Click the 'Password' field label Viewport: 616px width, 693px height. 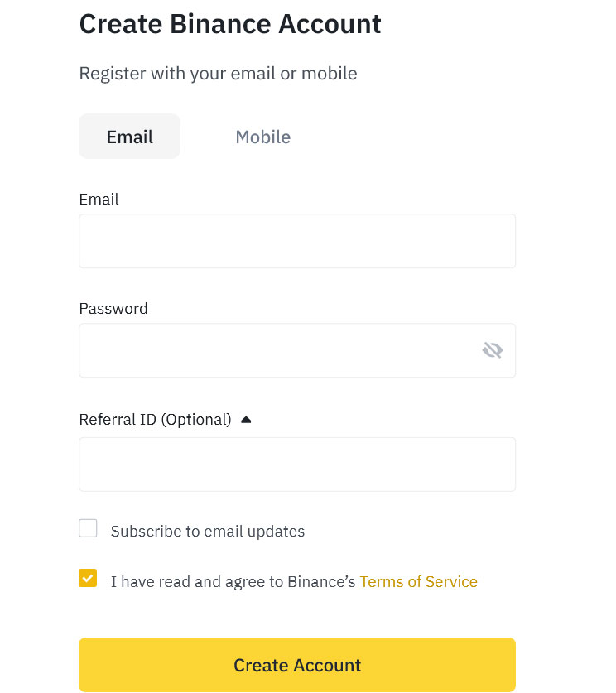click(x=113, y=309)
